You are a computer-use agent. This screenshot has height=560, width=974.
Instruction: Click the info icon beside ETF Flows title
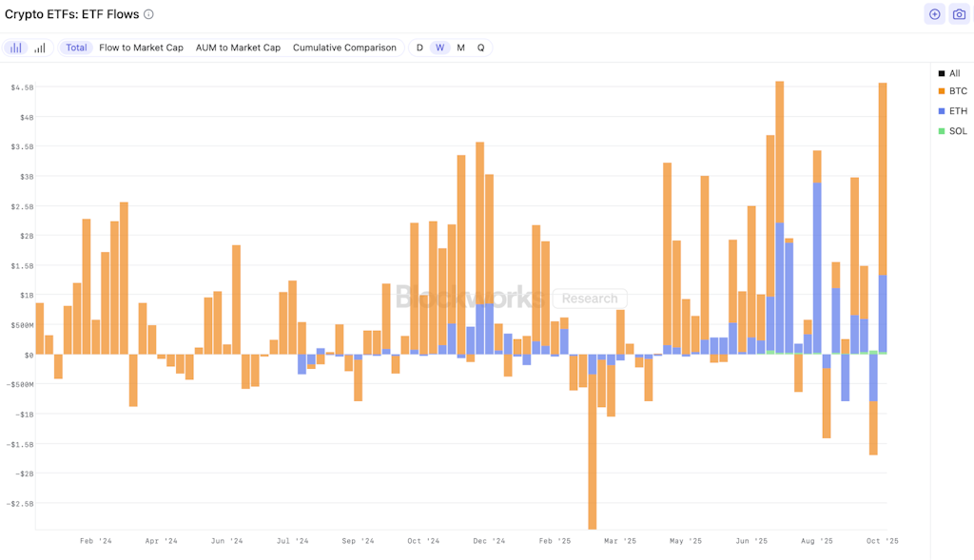click(x=148, y=14)
